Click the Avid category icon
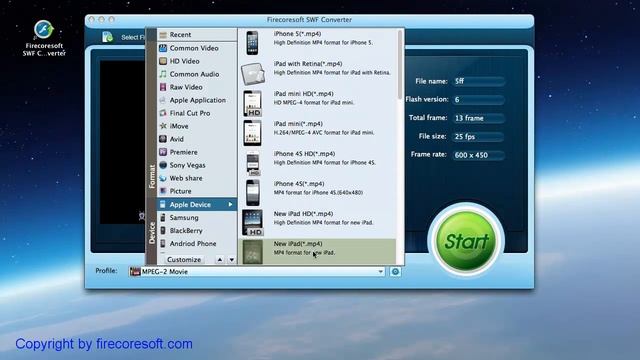Image resolution: width=640 pixels, height=360 pixels. pyautogui.click(x=163, y=139)
